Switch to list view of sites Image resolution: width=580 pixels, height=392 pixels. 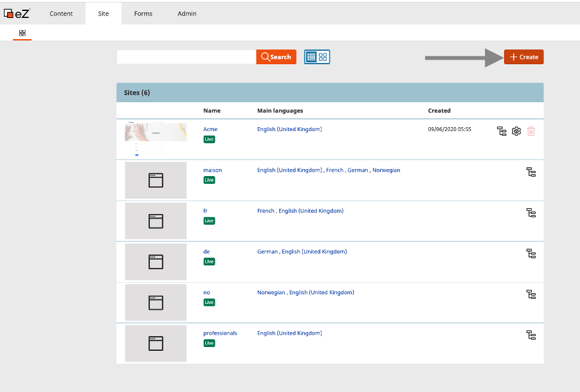coord(311,57)
